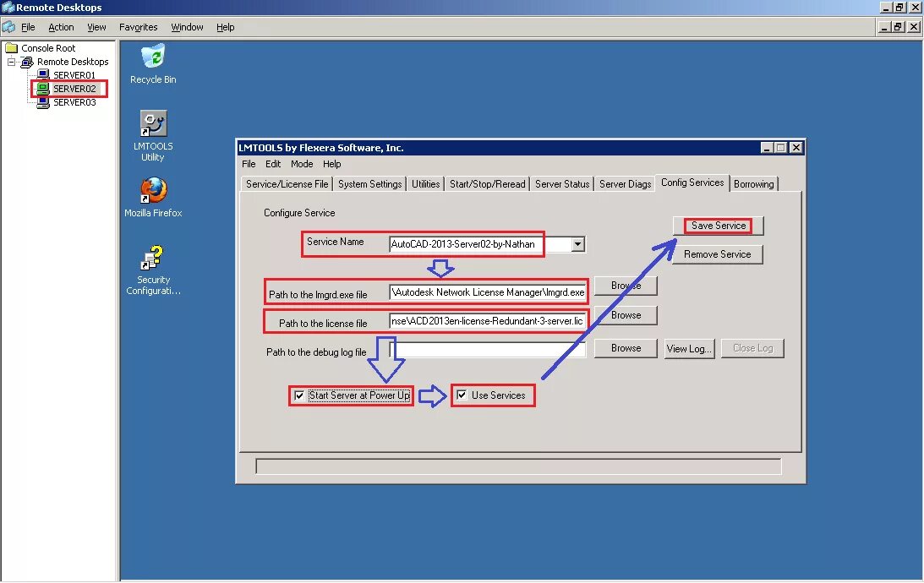The width and height of the screenshot is (924, 583).
Task: Open the LMTOOLS File menu
Action: 249,164
